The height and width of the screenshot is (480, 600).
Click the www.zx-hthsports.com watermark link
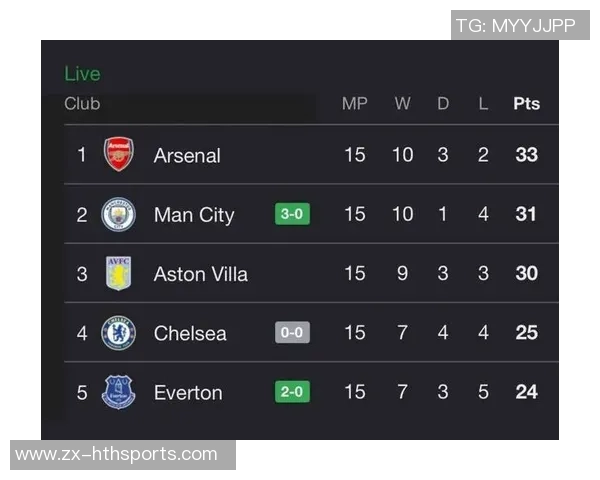pos(117,454)
